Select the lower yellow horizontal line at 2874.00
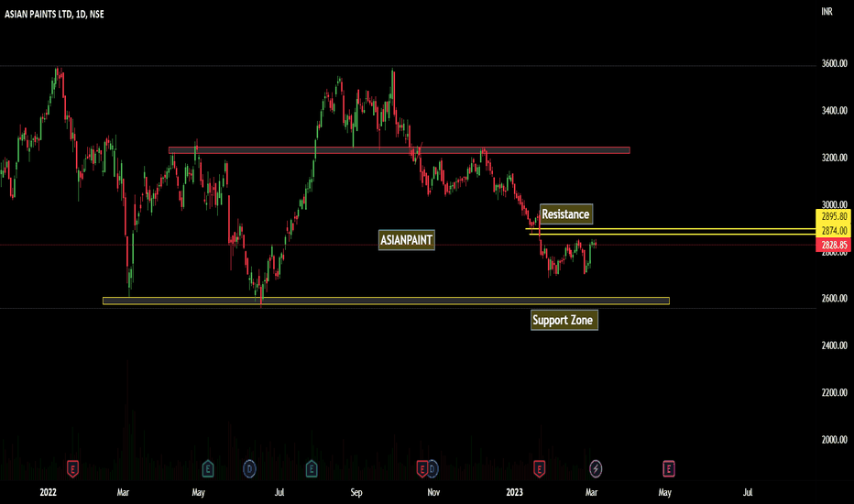This screenshot has width=854, height=504. click(672, 234)
